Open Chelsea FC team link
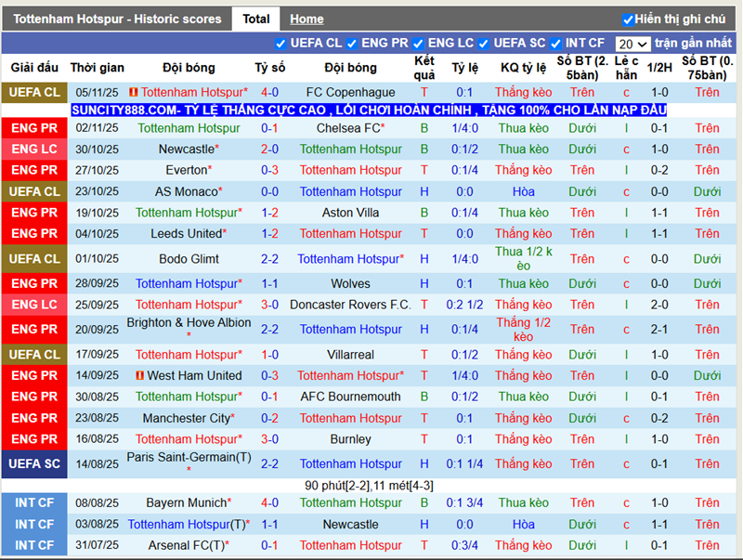 351,128
